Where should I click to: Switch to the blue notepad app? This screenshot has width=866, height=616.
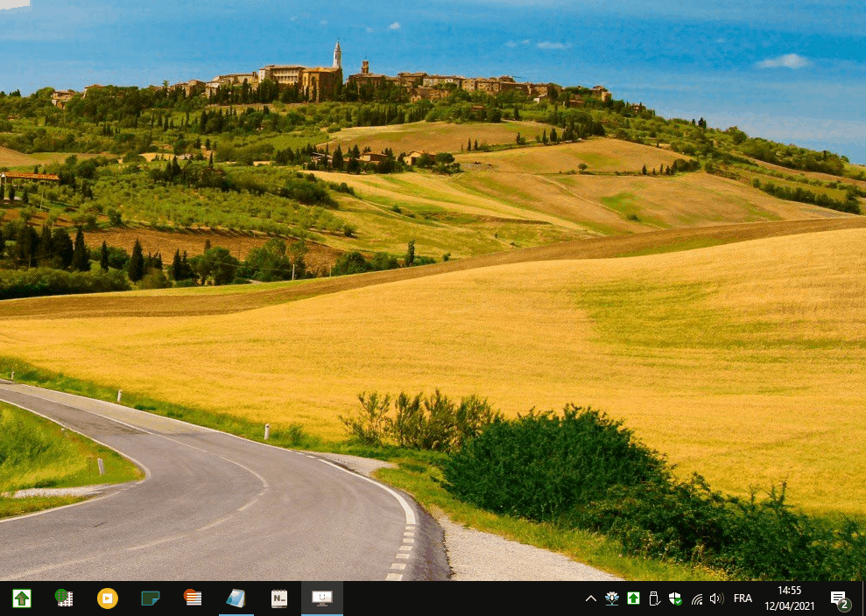pos(236,598)
